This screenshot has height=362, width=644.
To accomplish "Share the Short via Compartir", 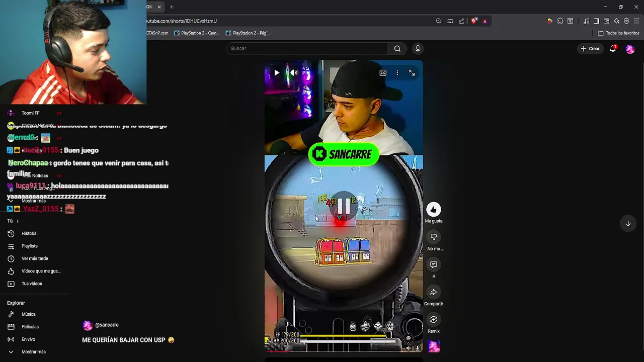I will pos(434,292).
